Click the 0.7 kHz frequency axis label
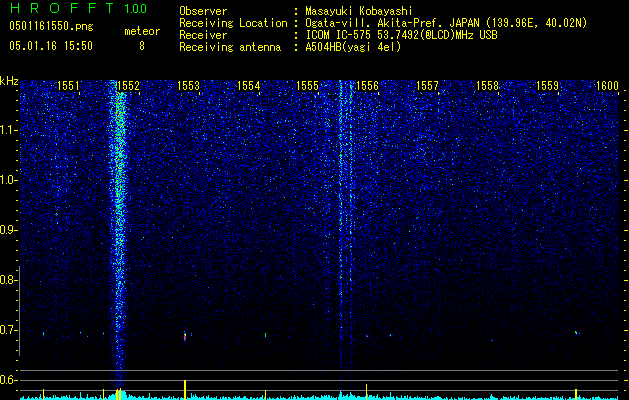Viewport: 629px width, 400px height. click(x=8, y=330)
